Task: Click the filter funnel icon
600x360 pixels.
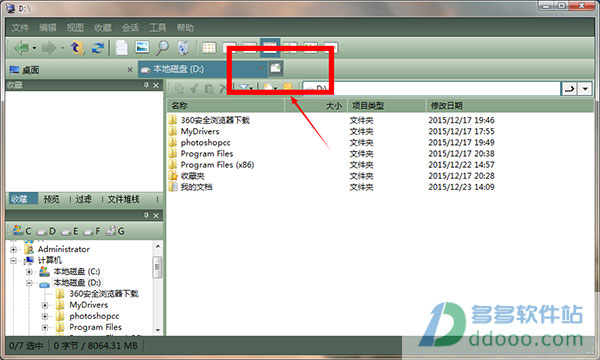Action: pyautogui.click(x=244, y=88)
